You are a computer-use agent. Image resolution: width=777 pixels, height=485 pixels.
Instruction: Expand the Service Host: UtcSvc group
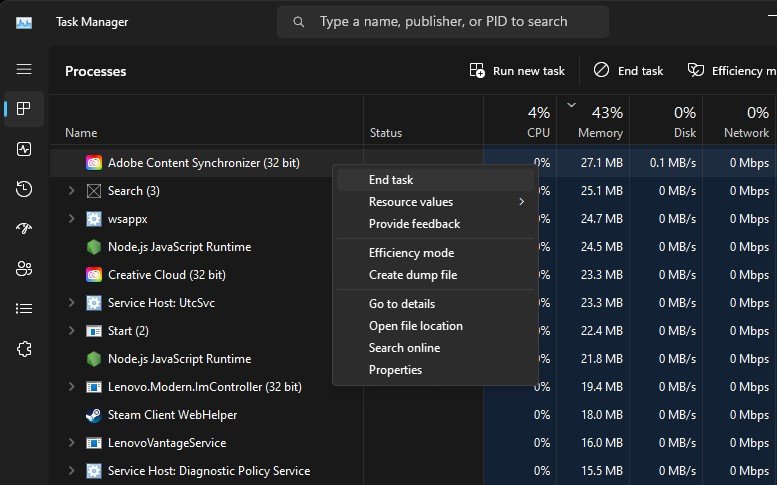(71, 303)
